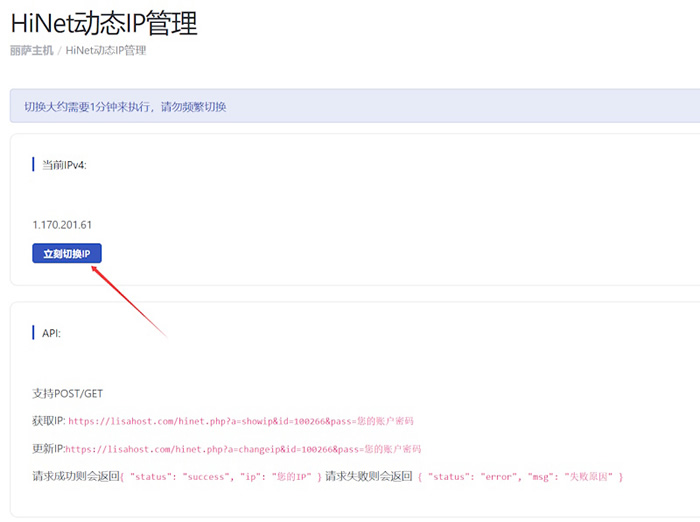
Task: Click the 请求成功则会返回 text
Action: pyautogui.click(x=75, y=476)
